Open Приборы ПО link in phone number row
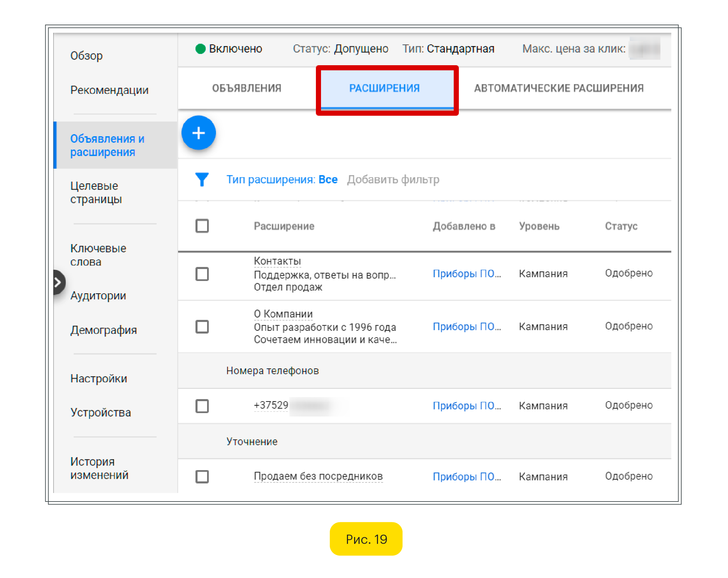This screenshot has width=728, height=578. click(x=466, y=406)
